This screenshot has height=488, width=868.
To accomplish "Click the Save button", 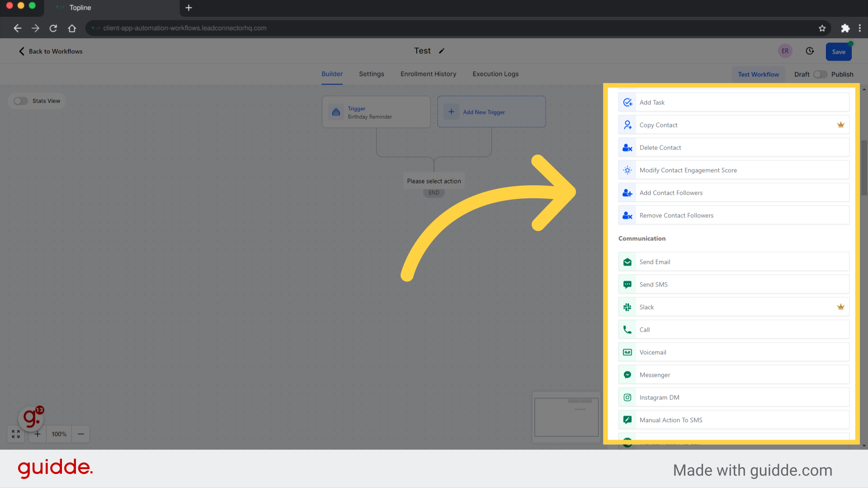I will (839, 52).
